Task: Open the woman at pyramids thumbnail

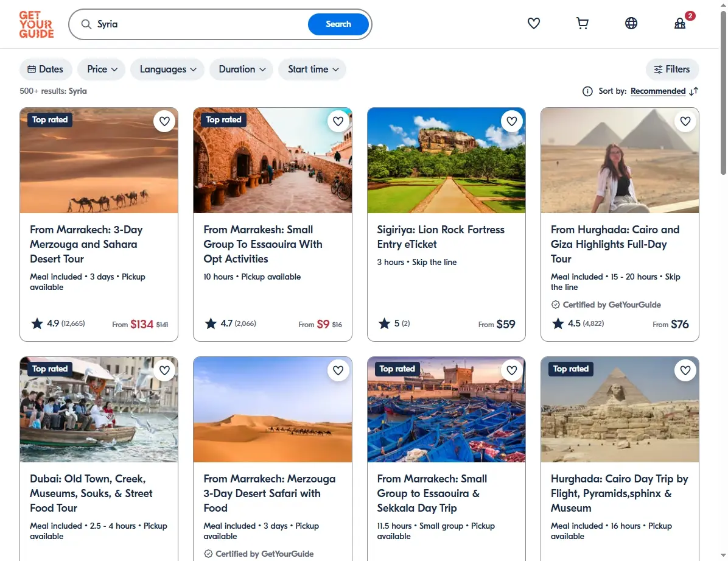Action: click(620, 160)
